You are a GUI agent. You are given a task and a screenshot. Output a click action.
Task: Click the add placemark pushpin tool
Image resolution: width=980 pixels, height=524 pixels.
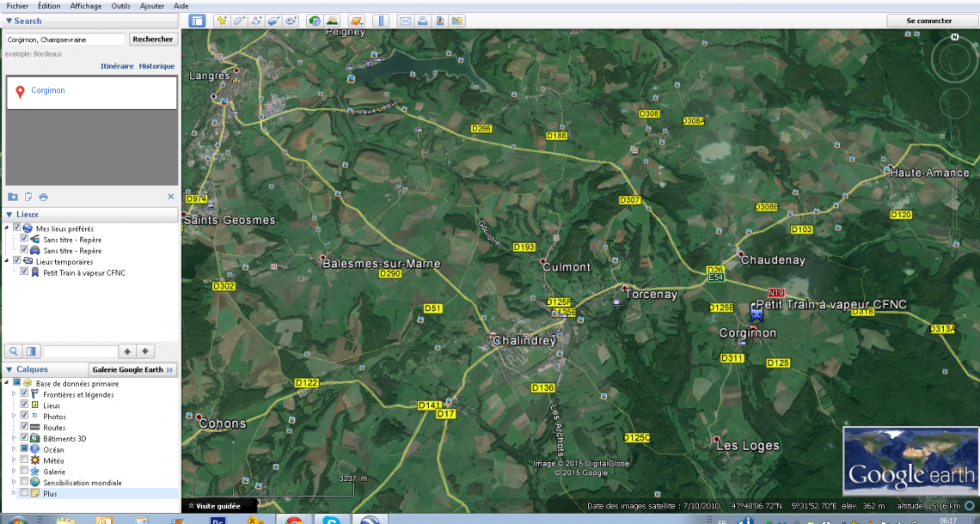[221, 21]
